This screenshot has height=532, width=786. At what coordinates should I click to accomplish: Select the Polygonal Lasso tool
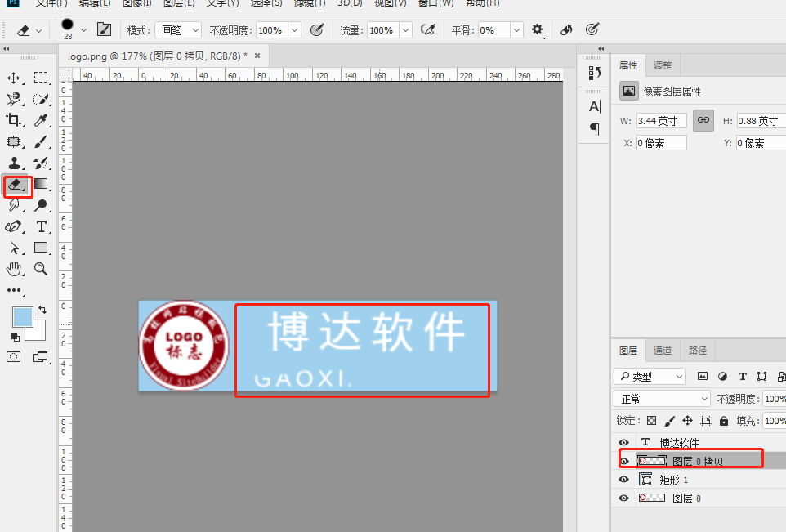pyautogui.click(x=14, y=99)
